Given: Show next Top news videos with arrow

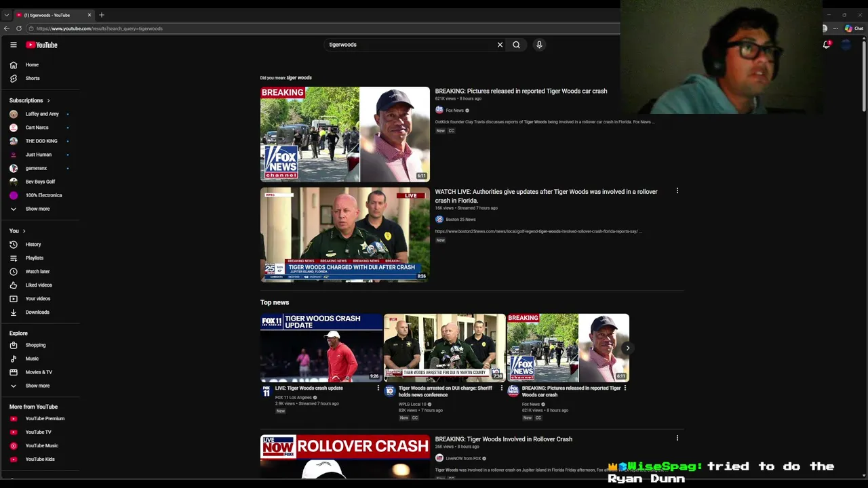Looking at the screenshot, I should [628, 348].
